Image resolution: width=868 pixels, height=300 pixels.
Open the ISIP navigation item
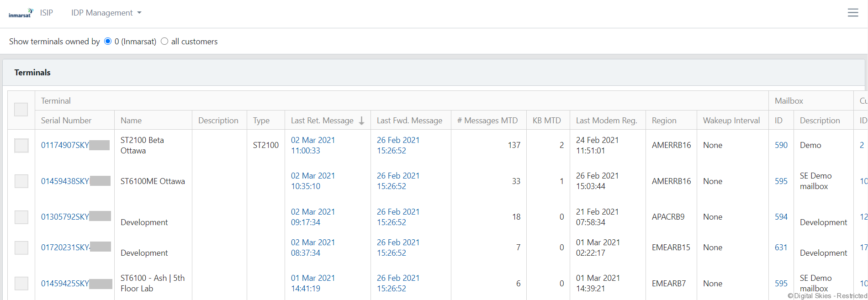point(46,13)
